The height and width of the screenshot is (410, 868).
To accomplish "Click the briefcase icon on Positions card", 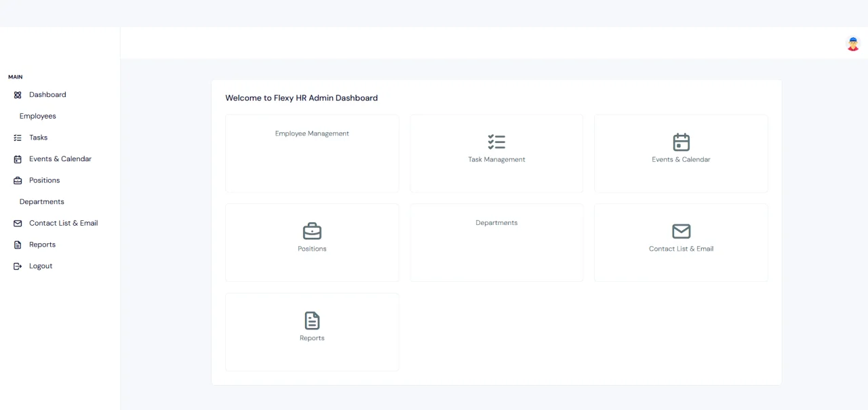I will 312,231.
